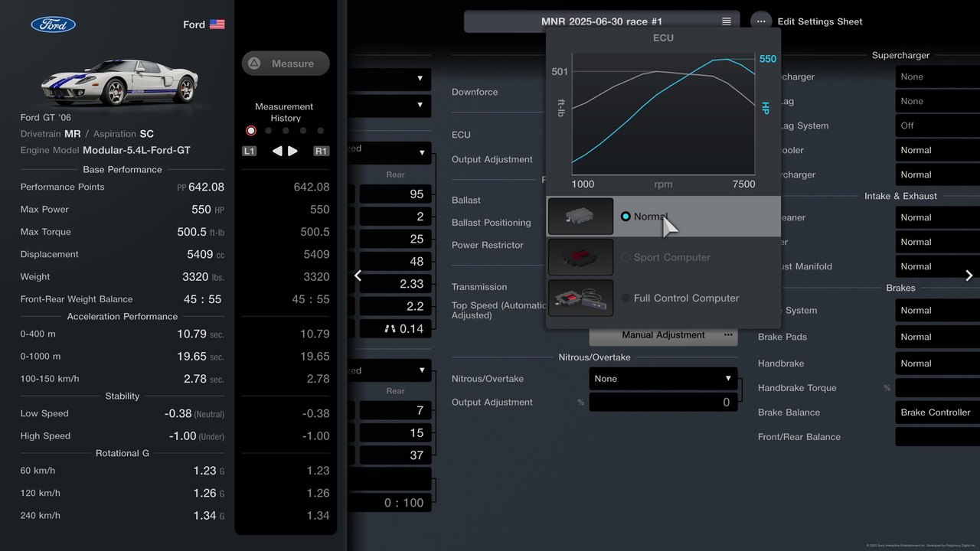This screenshot has width=980, height=551.
Task: Go to previous measurement with left triangle
Action: click(277, 152)
